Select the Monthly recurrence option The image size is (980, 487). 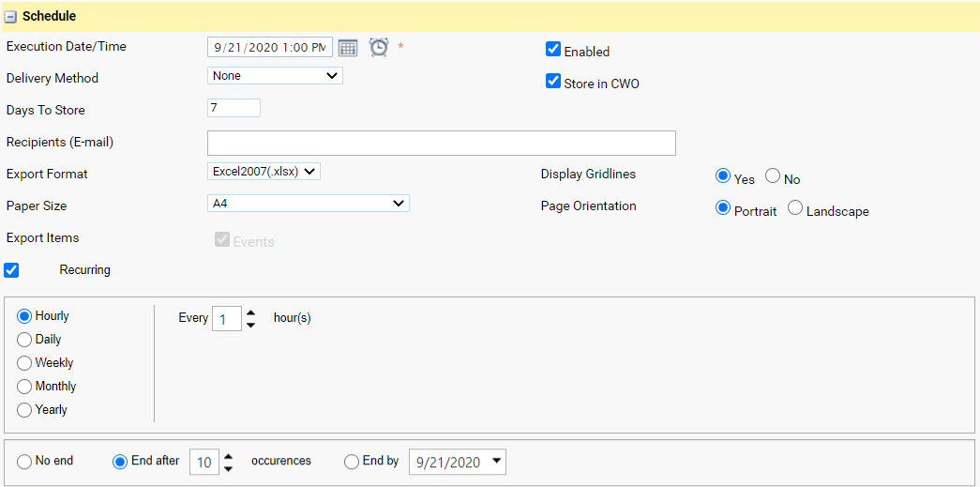coord(24,387)
